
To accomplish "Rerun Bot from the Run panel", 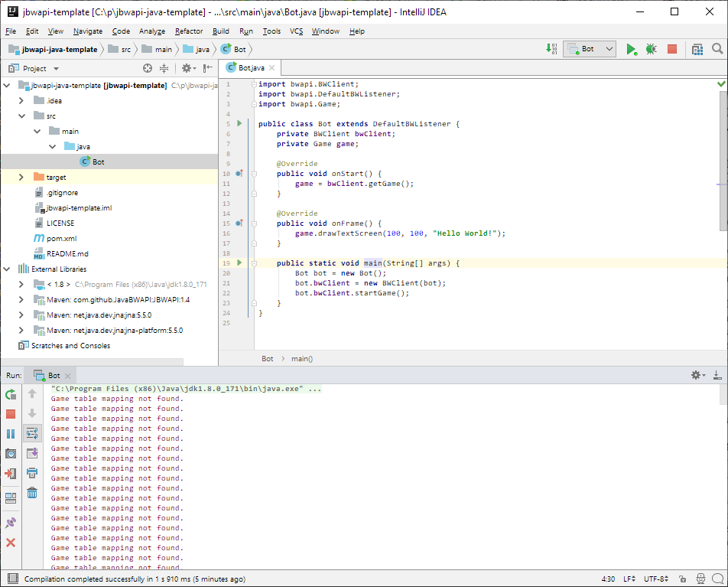I will [11, 394].
